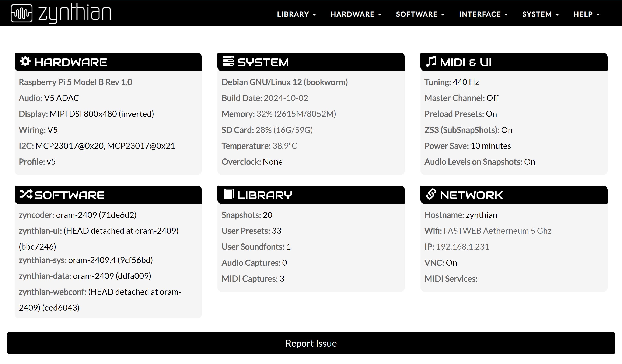Click zynthian-data: oram-2409 (ddfa009)

(x=85, y=276)
